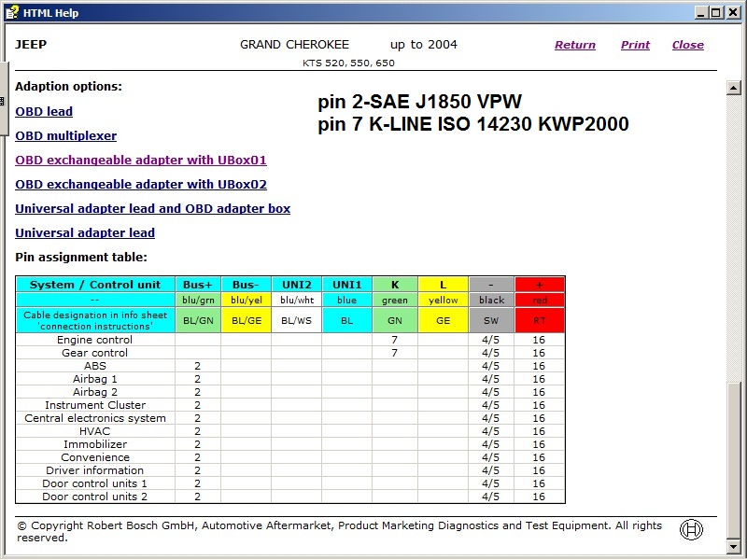Open the OBD multiplexer link
The image size is (747, 560).
click(x=65, y=136)
